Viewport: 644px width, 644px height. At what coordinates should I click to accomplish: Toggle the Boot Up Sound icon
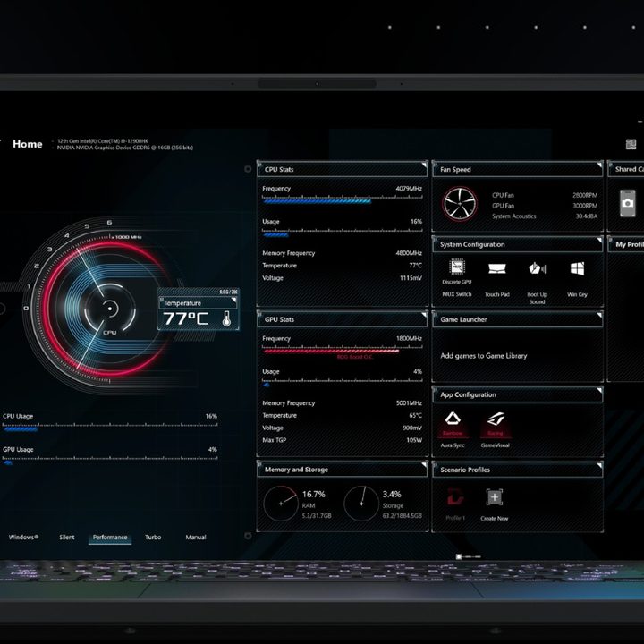(538, 268)
